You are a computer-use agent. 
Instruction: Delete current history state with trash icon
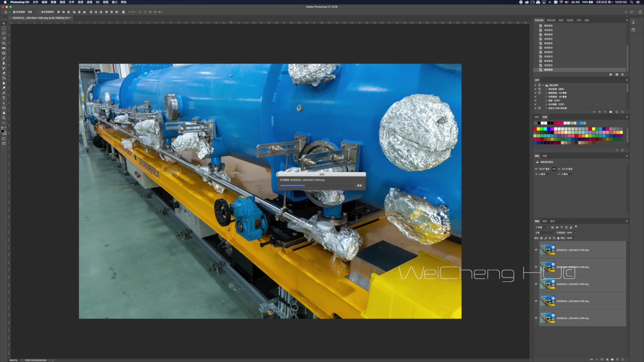(x=623, y=74)
